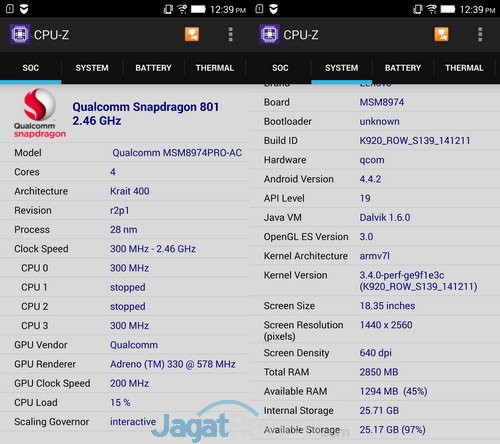Switch to THERMAL tab in right screenshot
Image resolution: width=500 pixels, height=444 pixels.
464,68
